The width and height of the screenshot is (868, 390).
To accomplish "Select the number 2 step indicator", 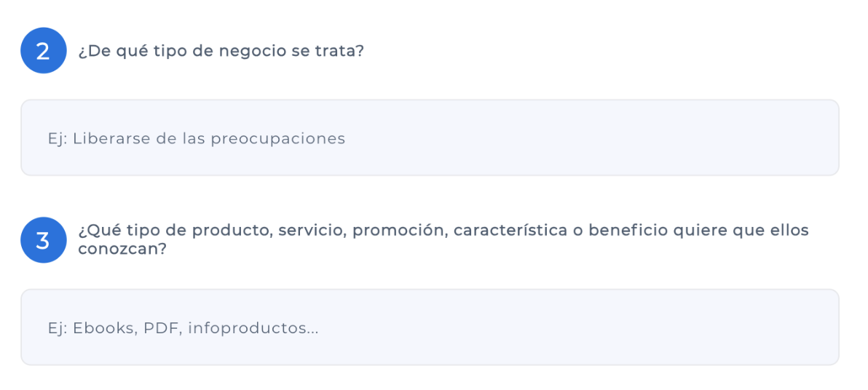I will click(x=44, y=51).
